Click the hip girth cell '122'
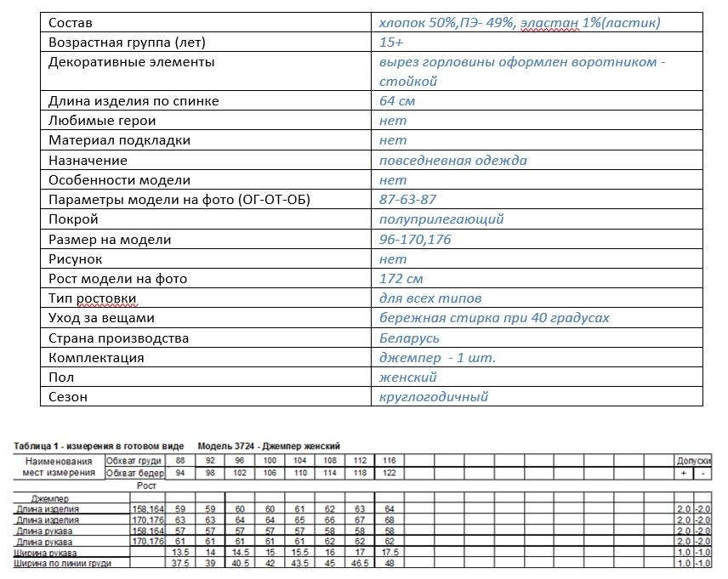This screenshot has width=728, height=579. 389,473
